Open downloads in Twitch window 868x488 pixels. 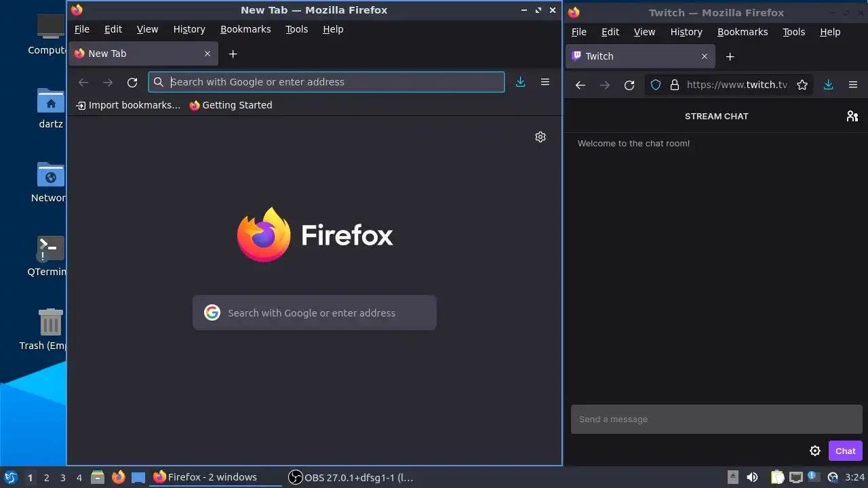coord(828,85)
